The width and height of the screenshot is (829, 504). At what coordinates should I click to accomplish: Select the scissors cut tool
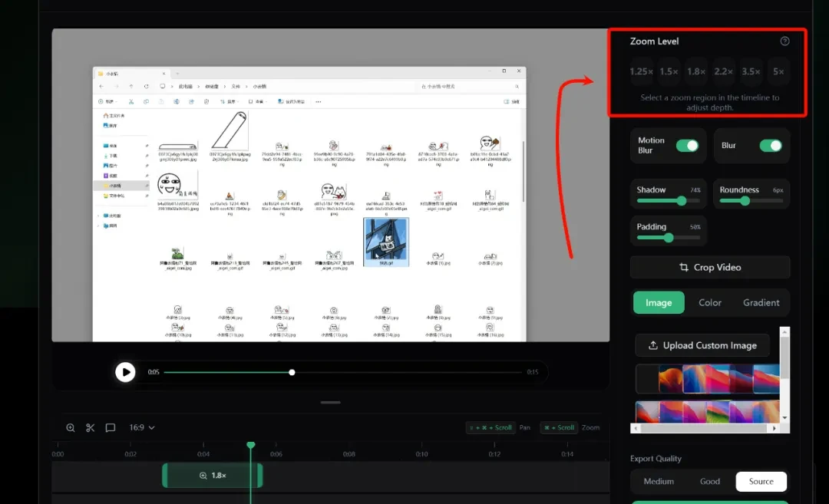click(x=91, y=427)
